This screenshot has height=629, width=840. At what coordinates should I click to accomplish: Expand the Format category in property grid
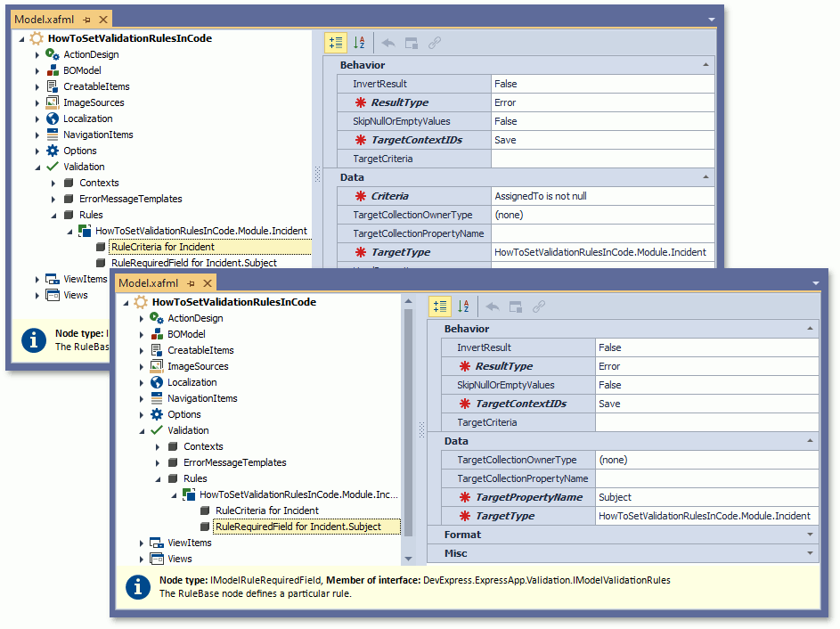[x=810, y=535]
